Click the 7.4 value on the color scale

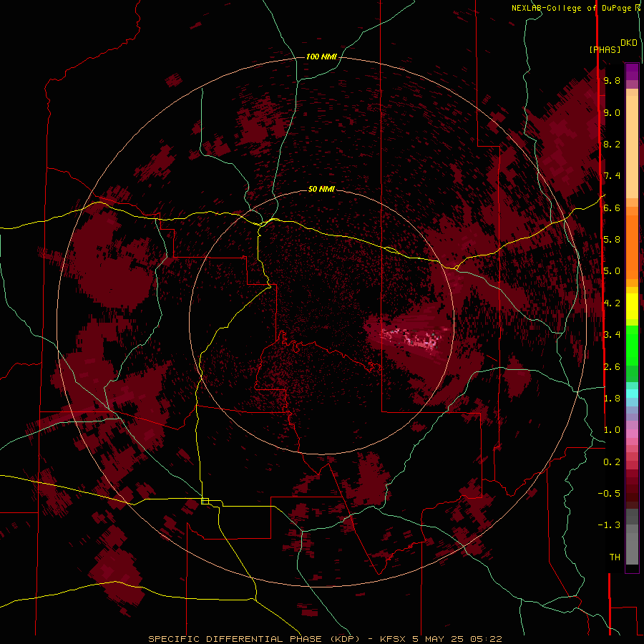click(612, 176)
